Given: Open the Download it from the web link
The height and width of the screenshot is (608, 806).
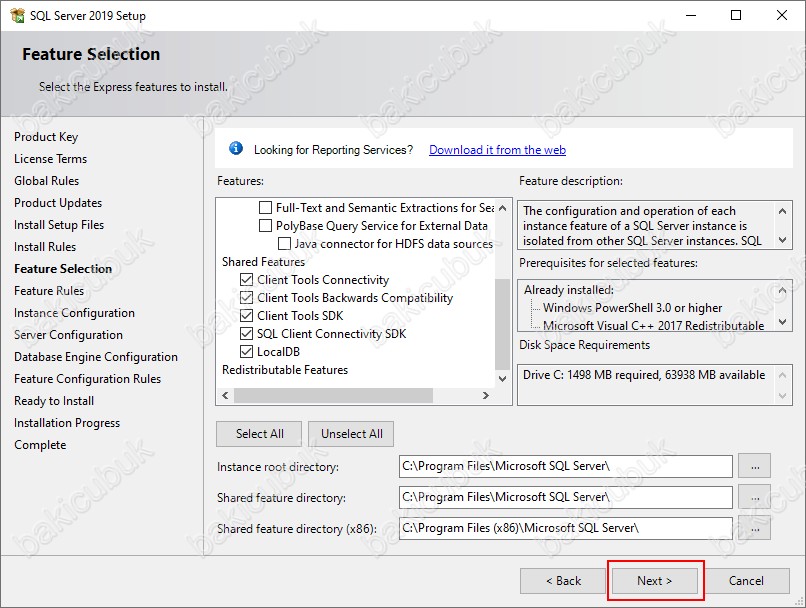Looking at the screenshot, I should [x=497, y=150].
